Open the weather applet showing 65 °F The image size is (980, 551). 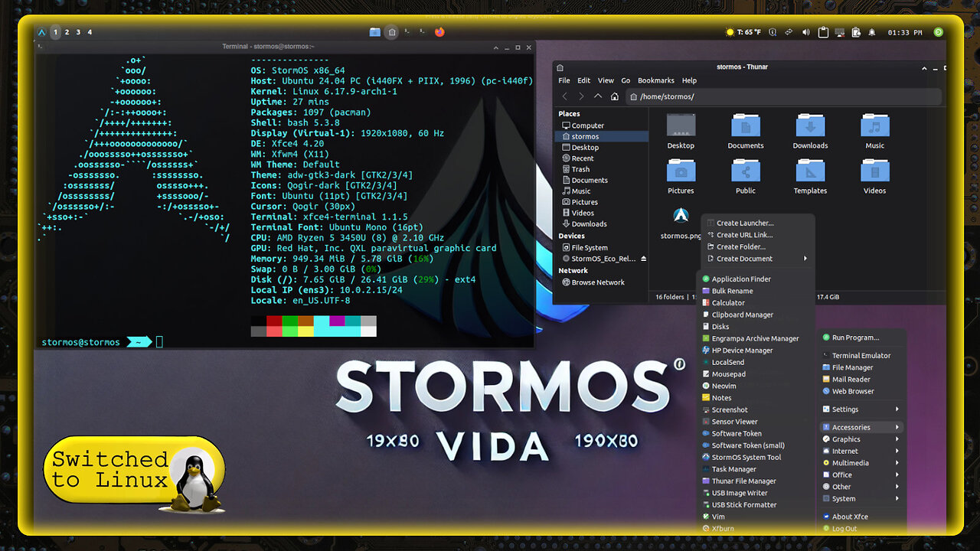743,32
